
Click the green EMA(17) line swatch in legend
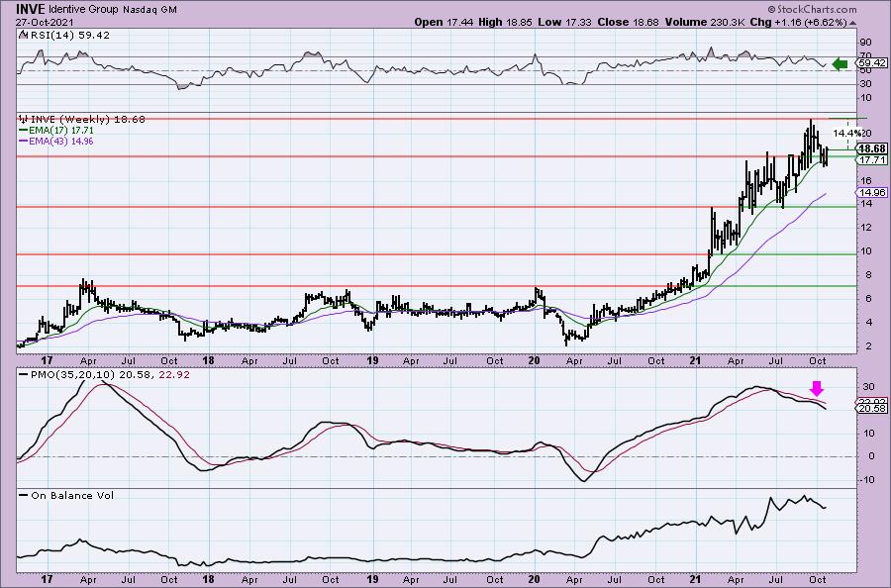click(x=24, y=130)
